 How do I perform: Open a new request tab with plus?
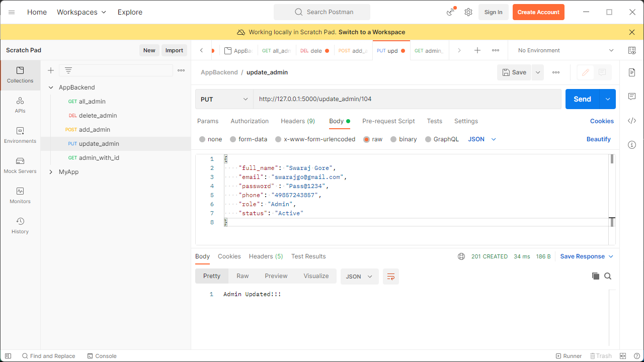pos(477,50)
